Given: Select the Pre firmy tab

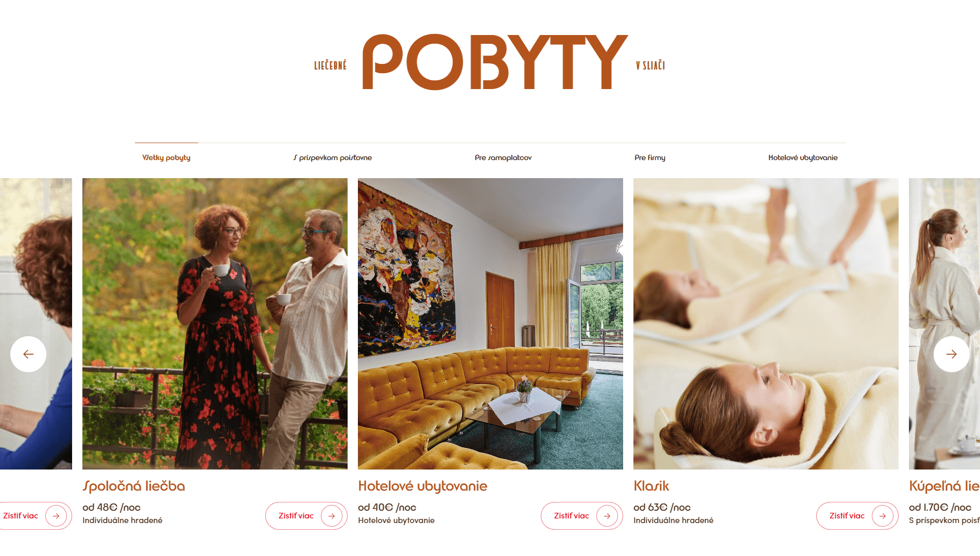Looking at the screenshot, I should click(x=650, y=158).
